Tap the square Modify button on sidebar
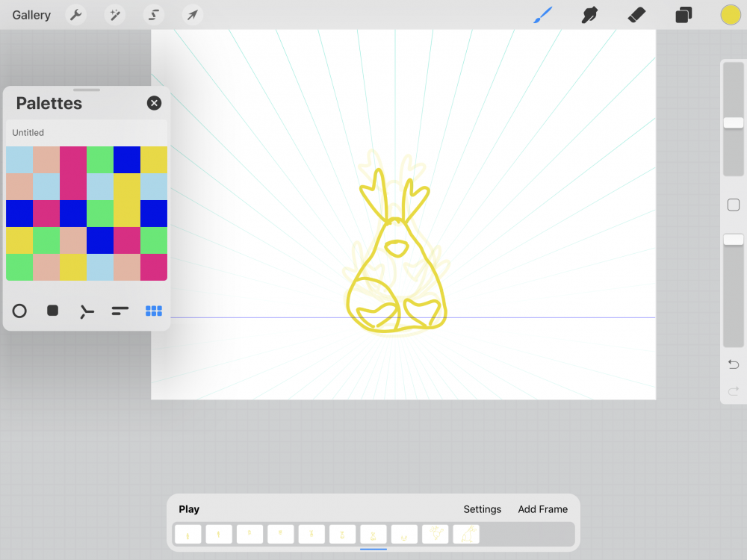This screenshot has width=747, height=560. pos(734,205)
